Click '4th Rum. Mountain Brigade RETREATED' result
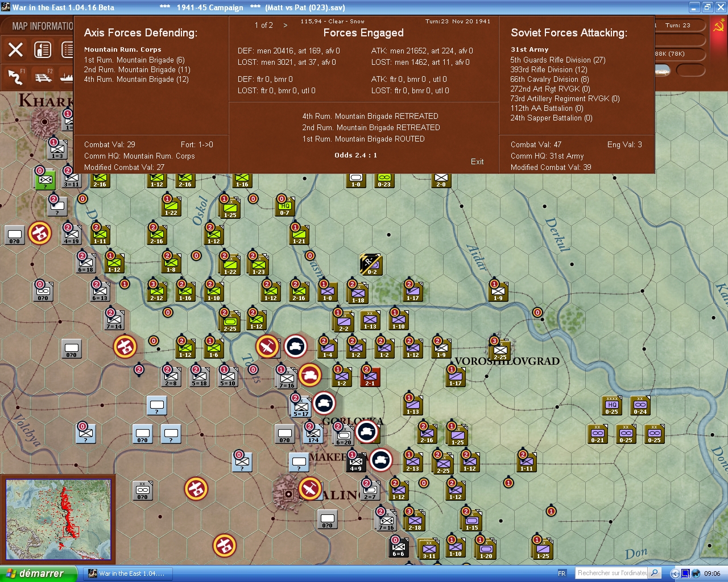The image size is (728, 582). click(370, 116)
